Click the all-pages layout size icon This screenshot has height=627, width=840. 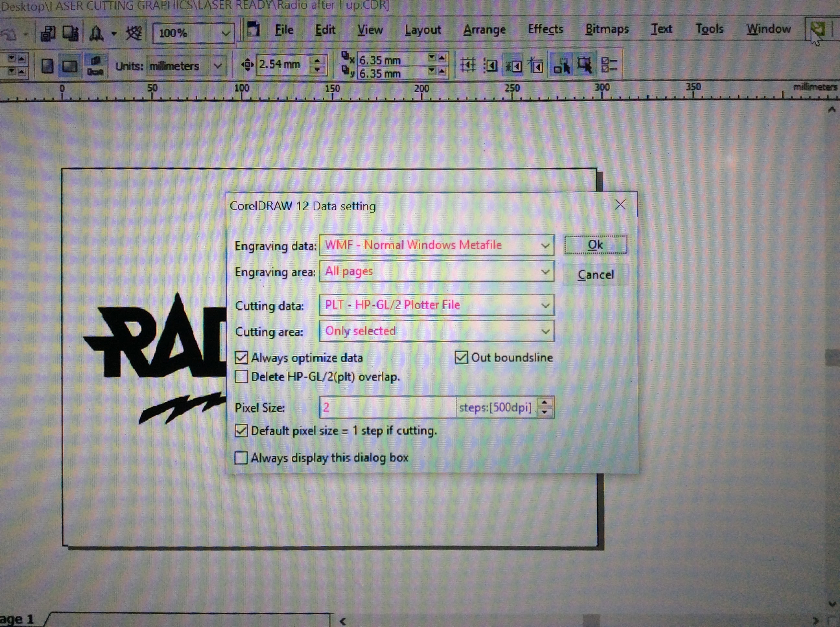click(x=95, y=66)
